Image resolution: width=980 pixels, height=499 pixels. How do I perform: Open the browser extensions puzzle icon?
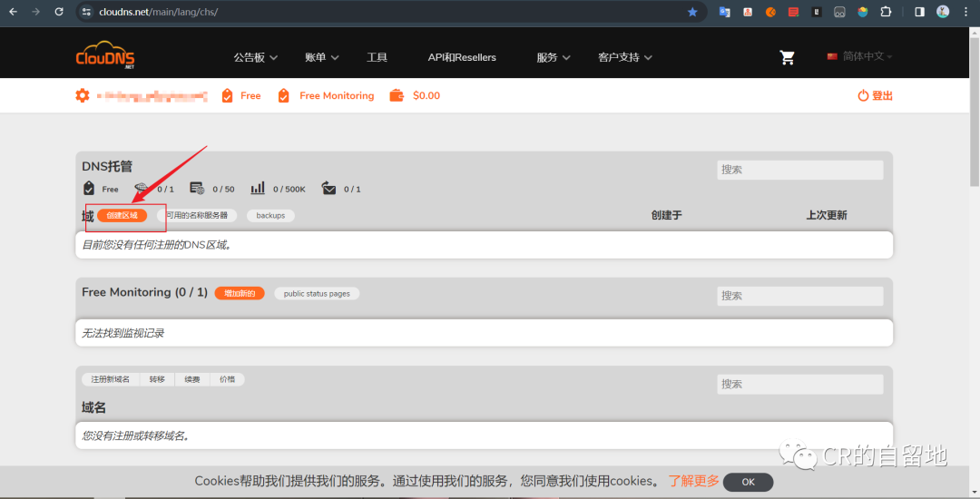click(x=886, y=12)
